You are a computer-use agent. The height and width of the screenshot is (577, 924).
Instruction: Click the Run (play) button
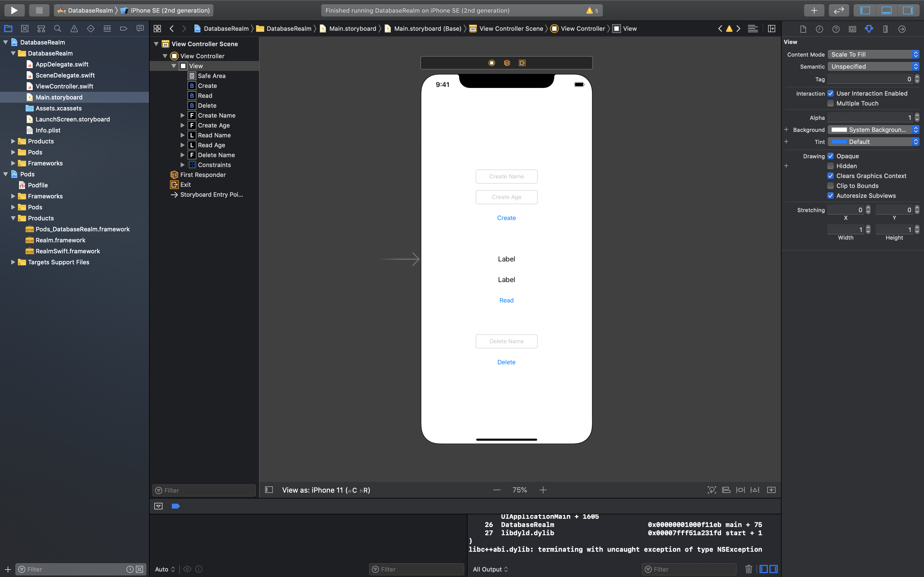tap(14, 10)
